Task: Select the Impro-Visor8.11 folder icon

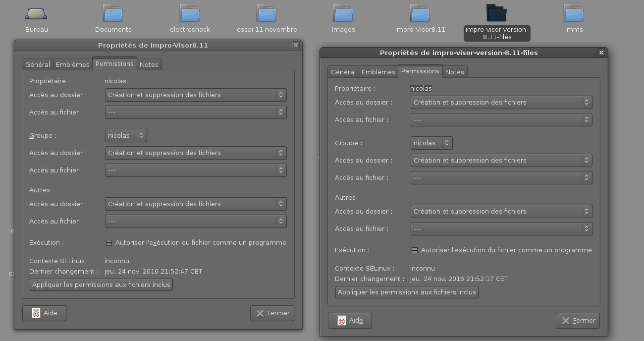Action: tap(420, 13)
